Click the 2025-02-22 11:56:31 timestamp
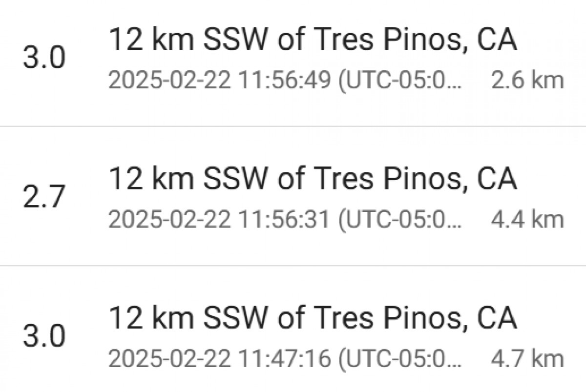Image resolution: width=586 pixels, height=392 pixels. (x=218, y=220)
